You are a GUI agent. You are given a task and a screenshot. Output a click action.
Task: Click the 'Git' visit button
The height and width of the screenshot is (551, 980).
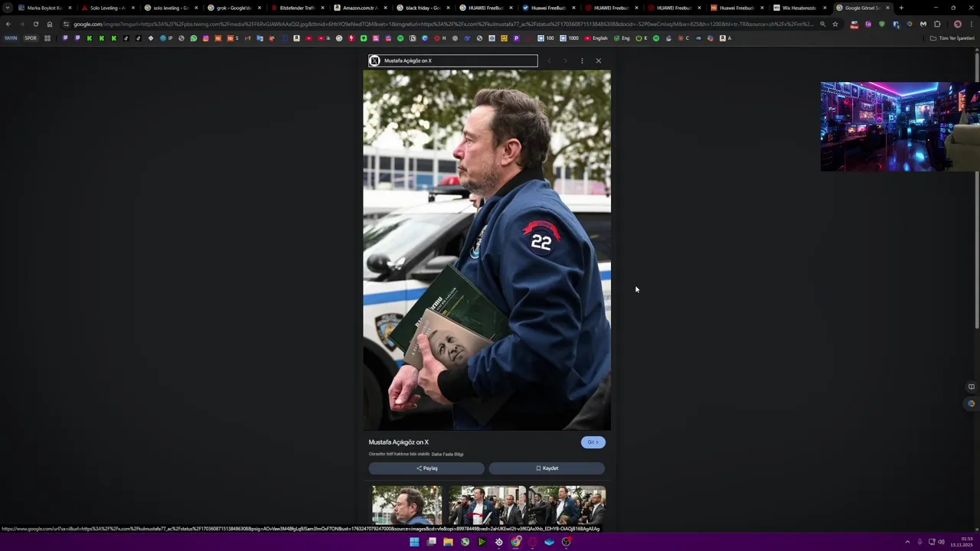(x=593, y=442)
